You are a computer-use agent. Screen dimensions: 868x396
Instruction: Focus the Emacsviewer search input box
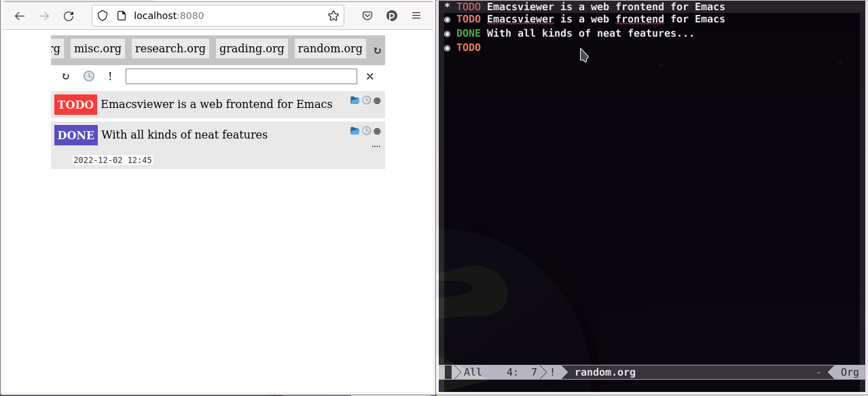pyautogui.click(x=241, y=76)
